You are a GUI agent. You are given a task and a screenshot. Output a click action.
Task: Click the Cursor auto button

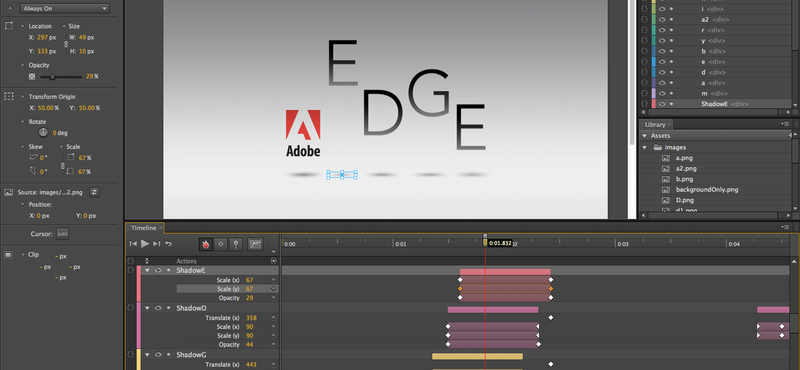click(x=62, y=234)
